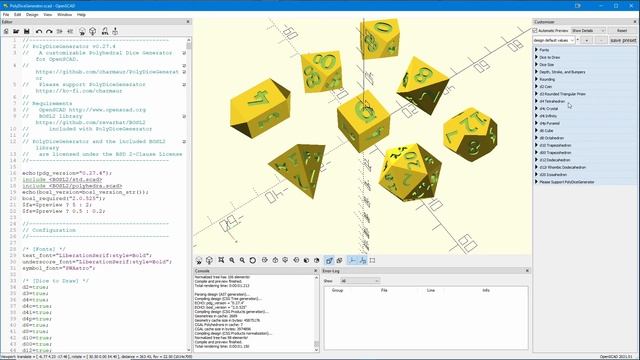
Task: Click the Render icon in the viewport toolbar
Action: click(x=209, y=260)
